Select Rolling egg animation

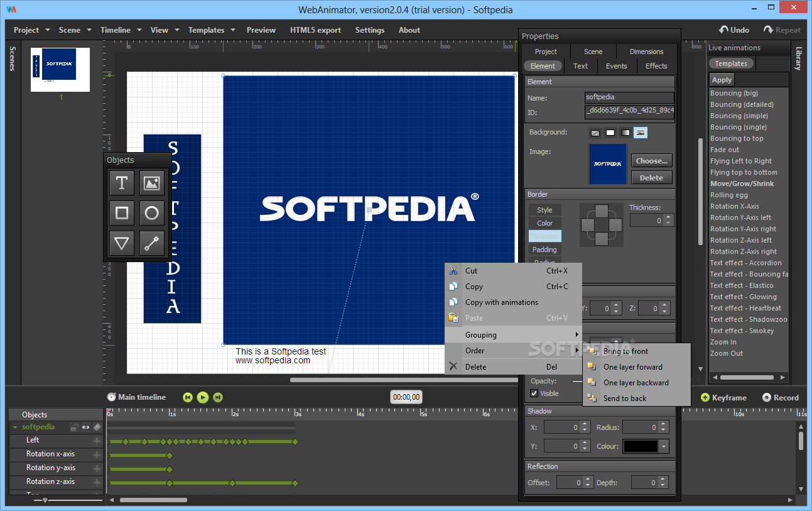[x=729, y=195]
